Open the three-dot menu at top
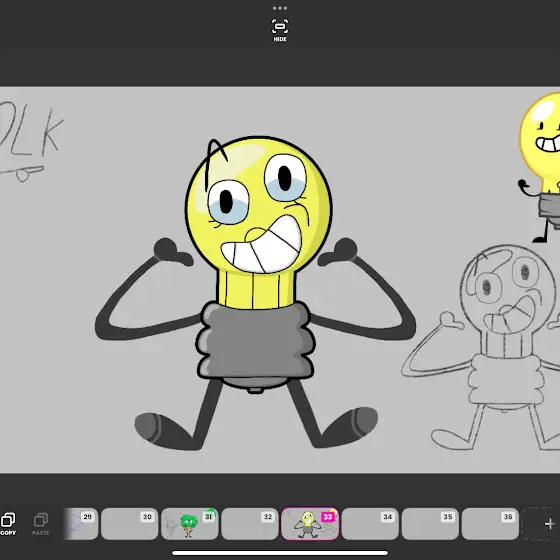Screen dimensions: 560x560 (280, 8)
